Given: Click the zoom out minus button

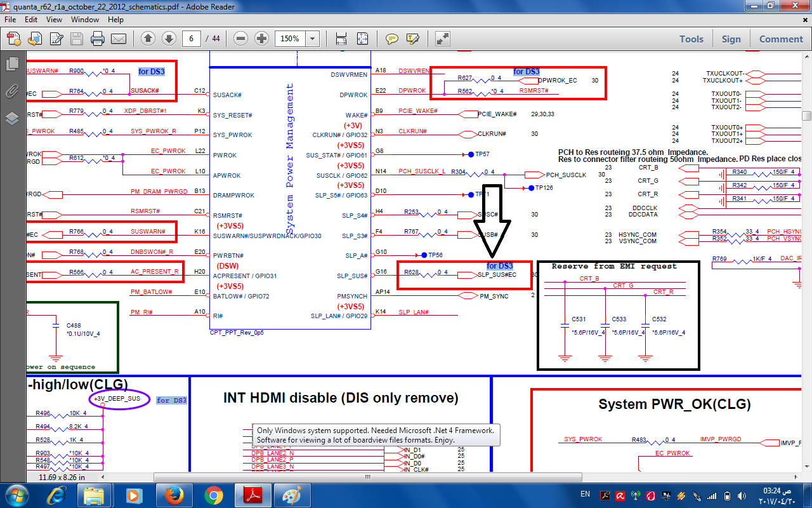Looking at the screenshot, I should click(240, 39).
